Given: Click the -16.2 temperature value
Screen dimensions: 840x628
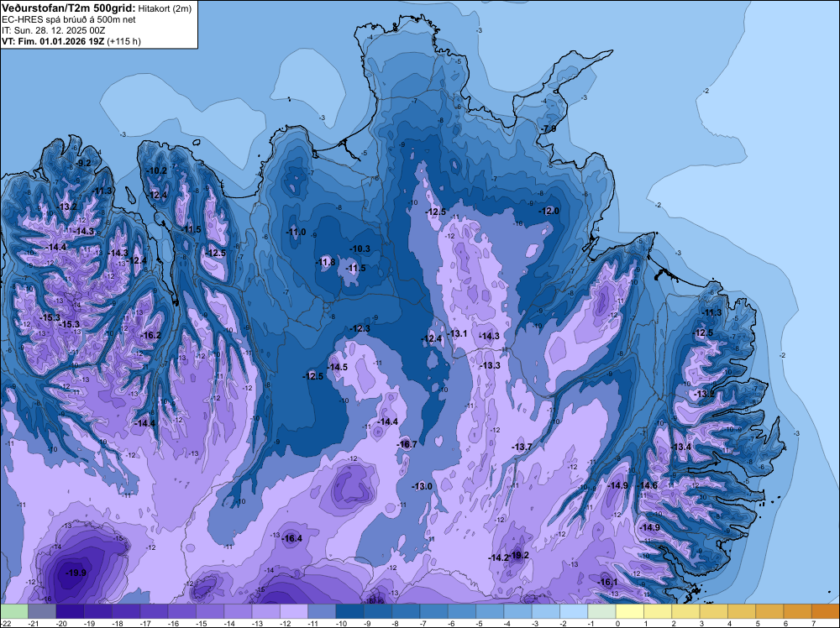Looking at the screenshot, I should pyautogui.click(x=150, y=335).
